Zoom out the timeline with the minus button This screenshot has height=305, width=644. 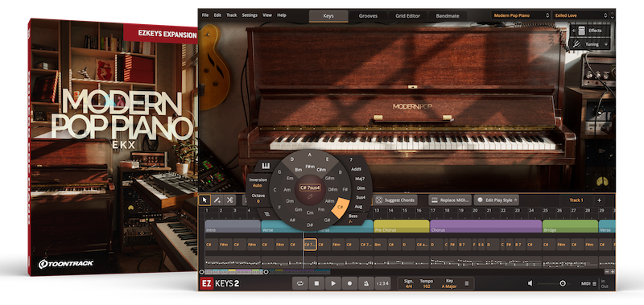[607, 272]
